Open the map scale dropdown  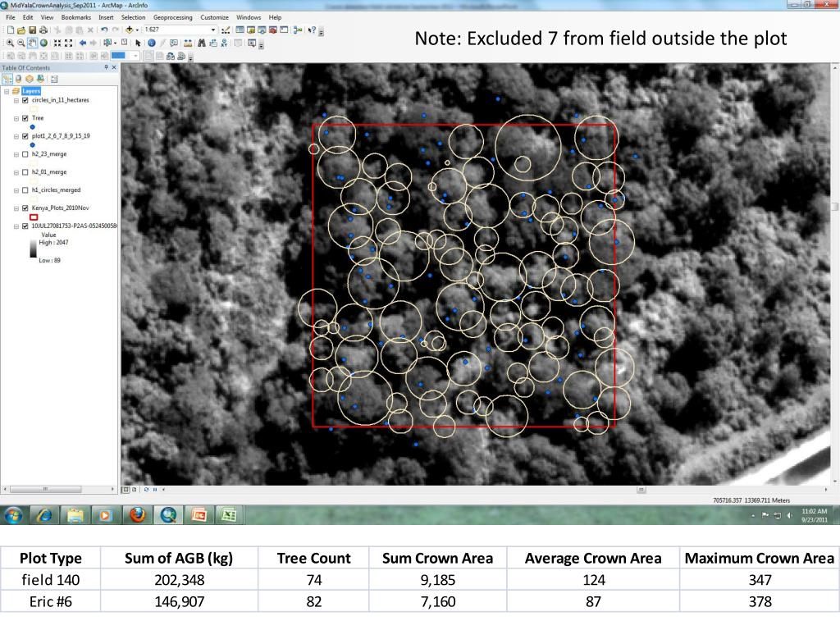213,30
